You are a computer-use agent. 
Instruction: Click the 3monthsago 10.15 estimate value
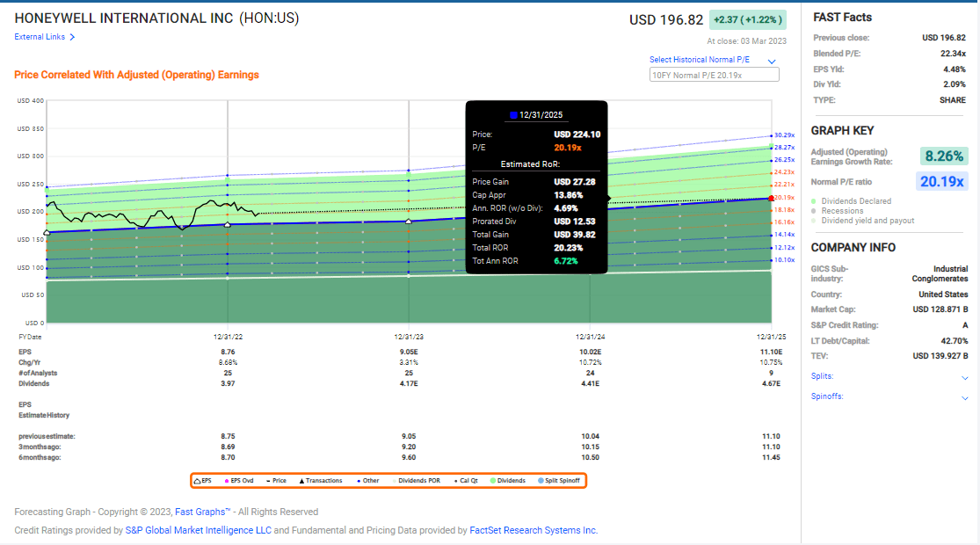click(590, 447)
